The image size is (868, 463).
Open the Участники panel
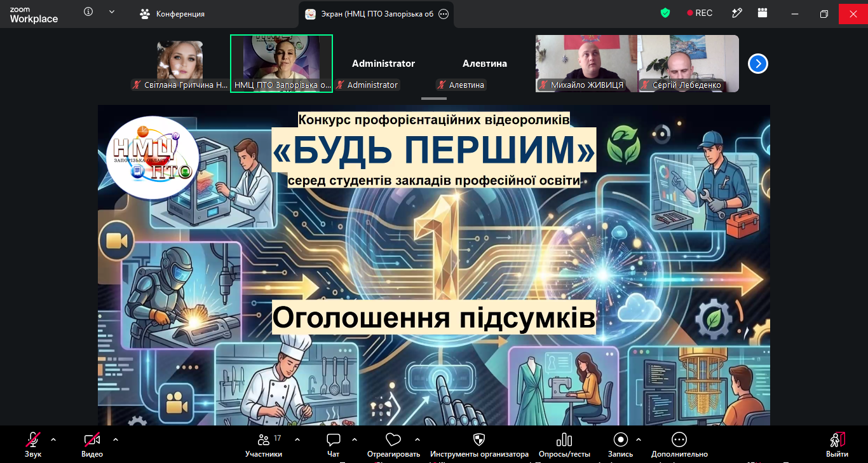[264, 445]
